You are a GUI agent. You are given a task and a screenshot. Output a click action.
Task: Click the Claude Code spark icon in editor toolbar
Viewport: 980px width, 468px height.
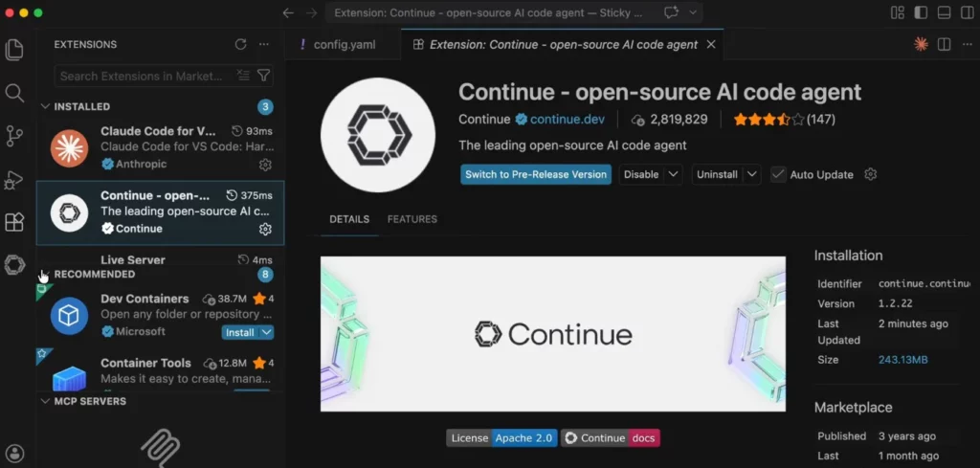(921, 44)
